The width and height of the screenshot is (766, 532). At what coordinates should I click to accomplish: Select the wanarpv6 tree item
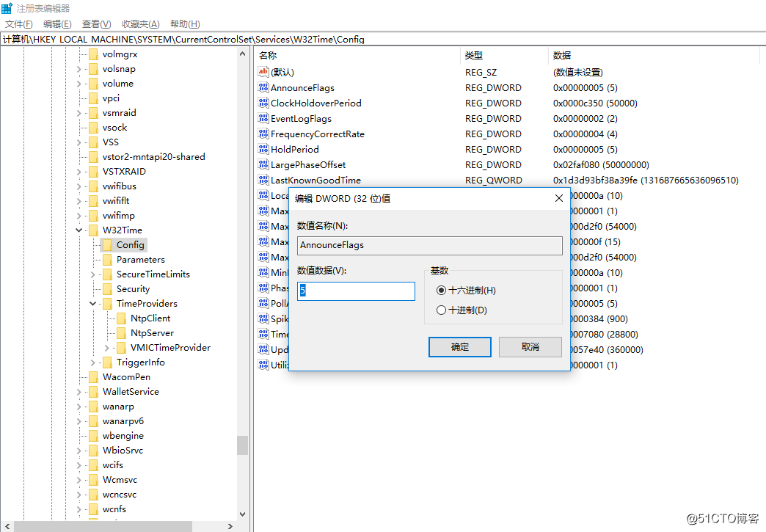(123, 421)
